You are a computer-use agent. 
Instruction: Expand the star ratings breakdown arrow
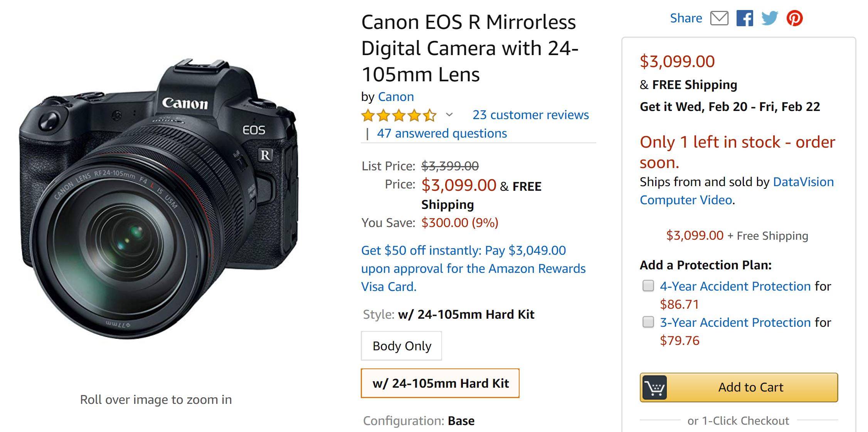(x=449, y=115)
